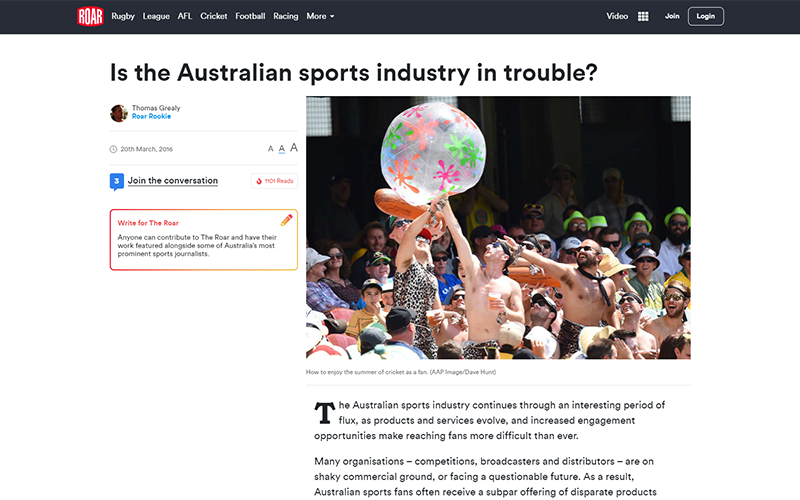The image size is (800, 500).
Task: Click the pencil icon in Write for The Roar
Action: click(x=287, y=220)
